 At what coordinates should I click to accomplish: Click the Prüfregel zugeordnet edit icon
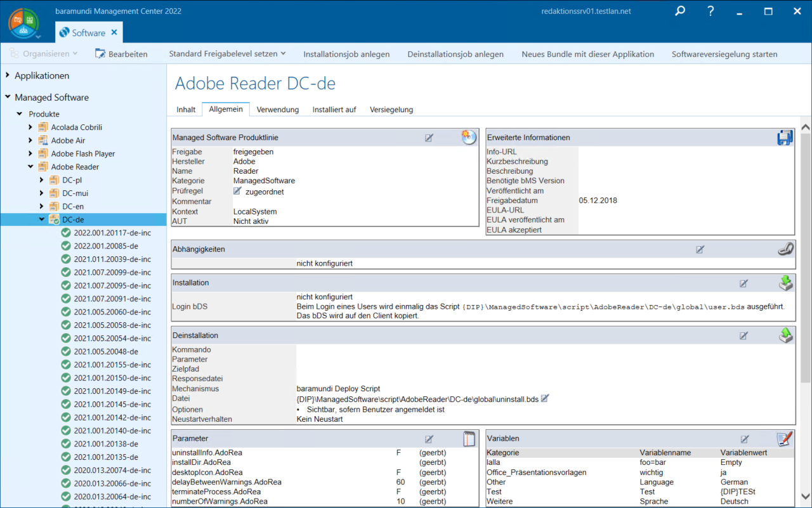238,191
